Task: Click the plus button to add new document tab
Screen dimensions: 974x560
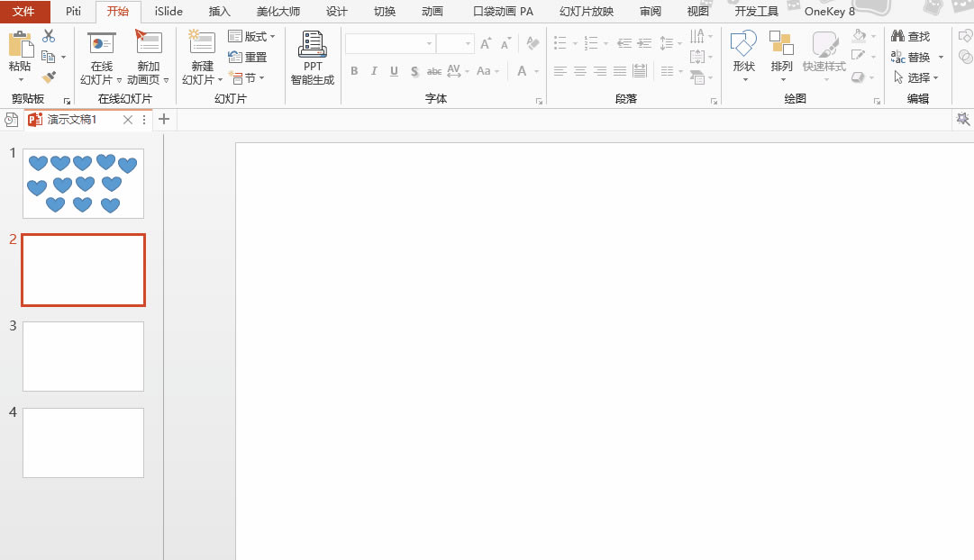Action: [164, 119]
